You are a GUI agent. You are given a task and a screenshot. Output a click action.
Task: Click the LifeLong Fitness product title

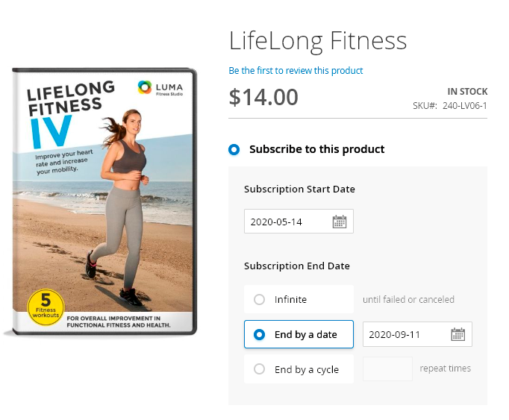coord(318,40)
